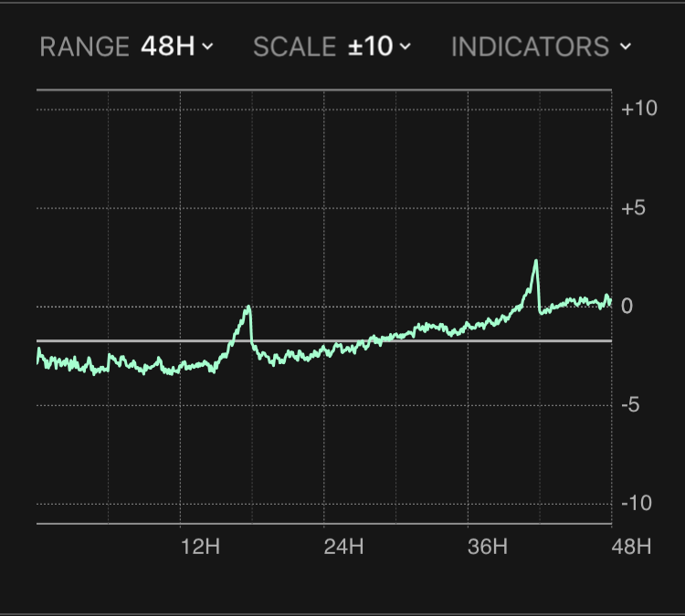Click the 48H label on the time axis

[x=631, y=548]
